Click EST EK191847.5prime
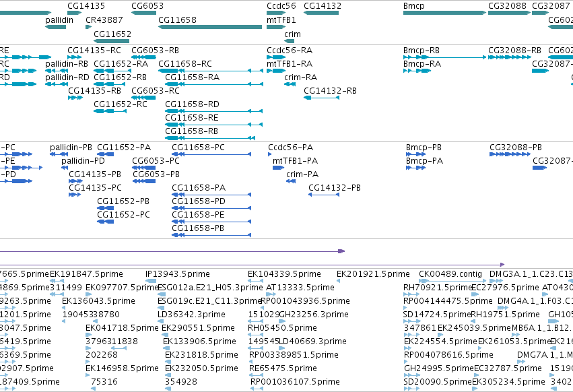This screenshot has width=573, height=392. point(87,274)
